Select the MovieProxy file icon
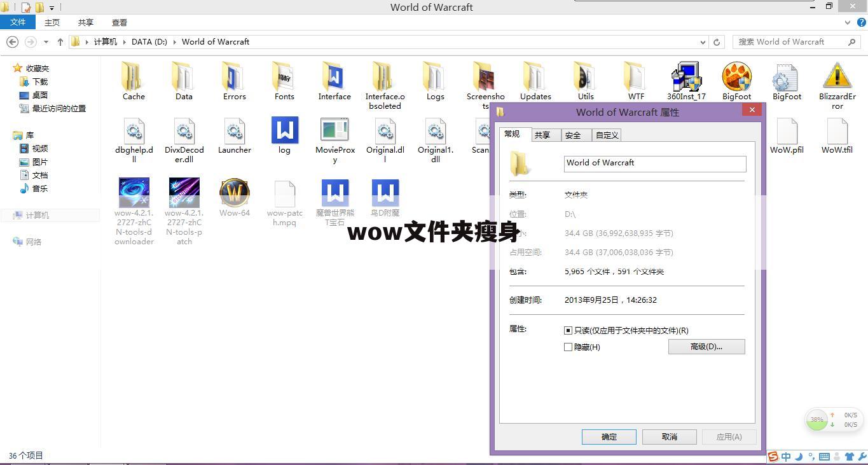This screenshot has height=465, width=868. (x=334, y=139)
